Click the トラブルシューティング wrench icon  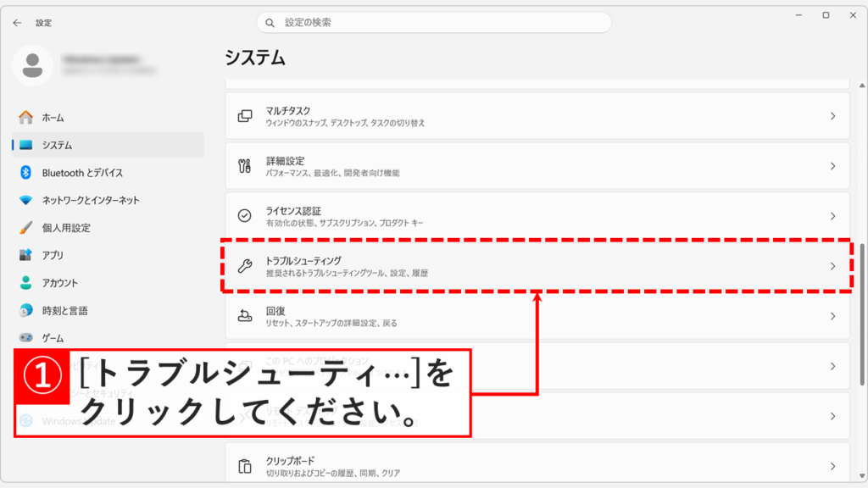(x=243, y=264)
